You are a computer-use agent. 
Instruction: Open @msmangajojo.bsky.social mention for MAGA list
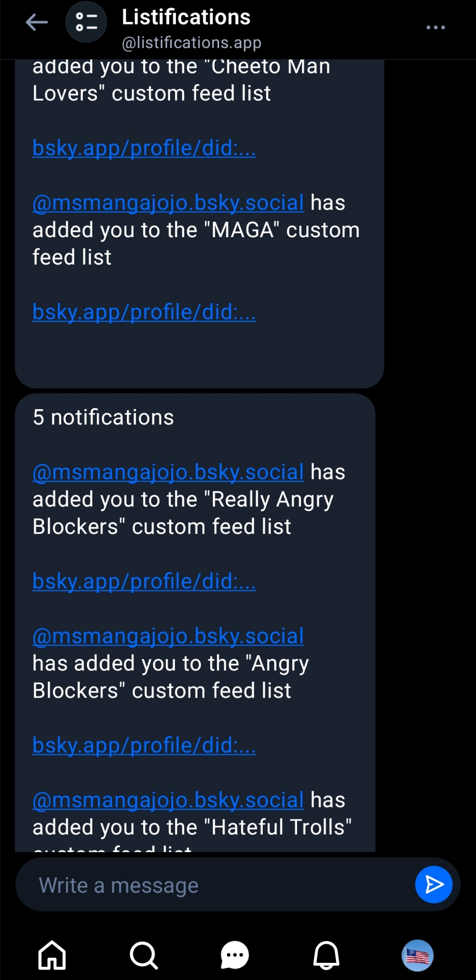click(168, 203)
